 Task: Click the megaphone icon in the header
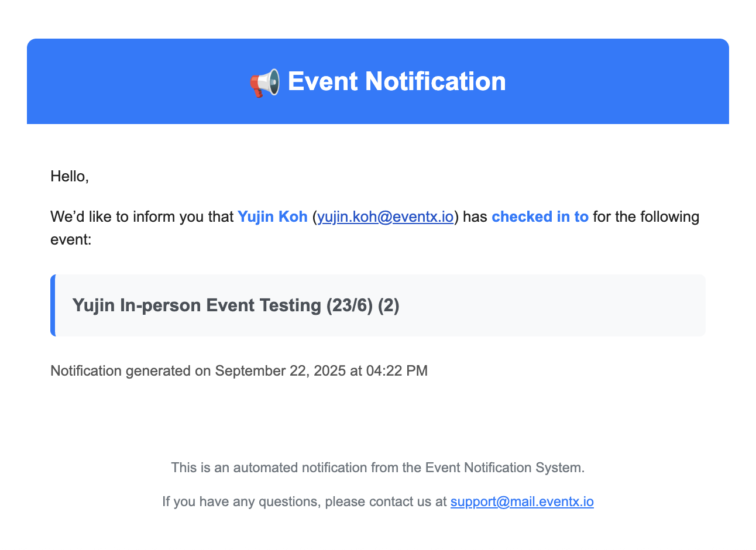tap(264, 82)
